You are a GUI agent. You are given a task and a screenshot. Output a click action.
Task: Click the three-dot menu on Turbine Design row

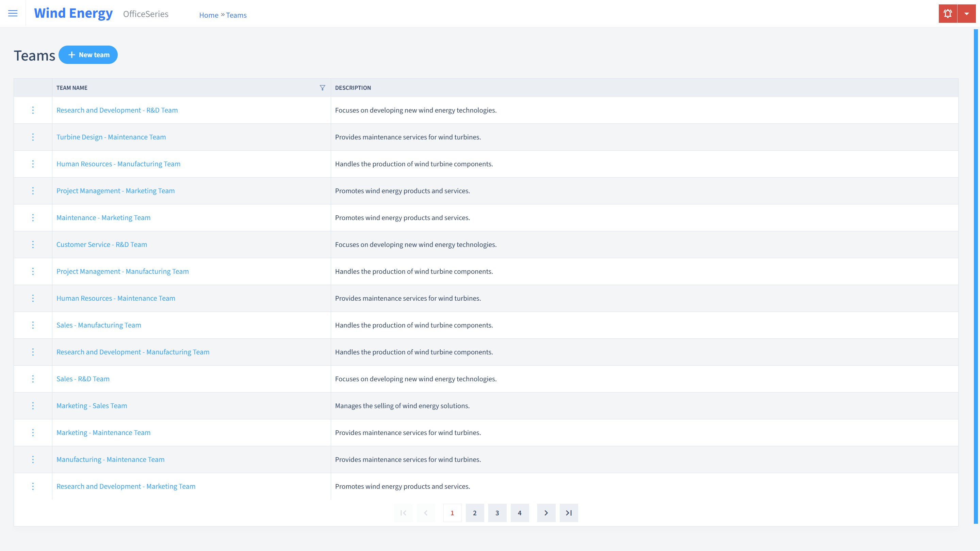(x=33, y=137)
